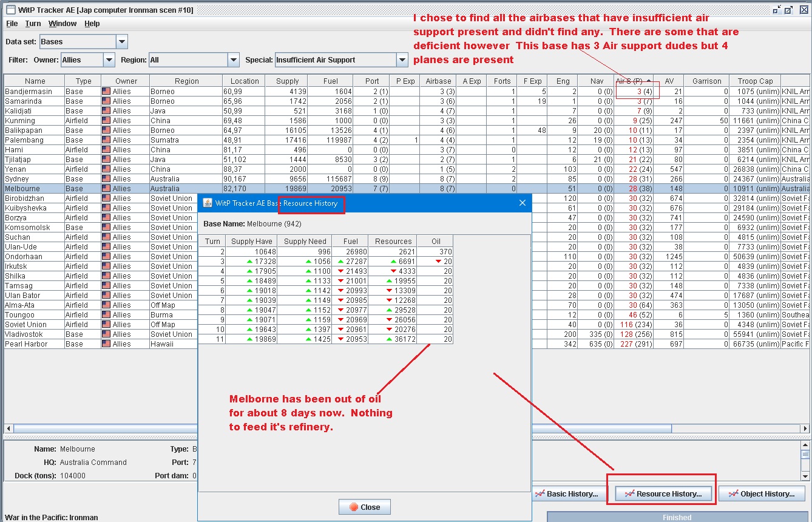Sort the table by the Name column
This screenshot has height=522, width=812.
[x=35, y=81]
